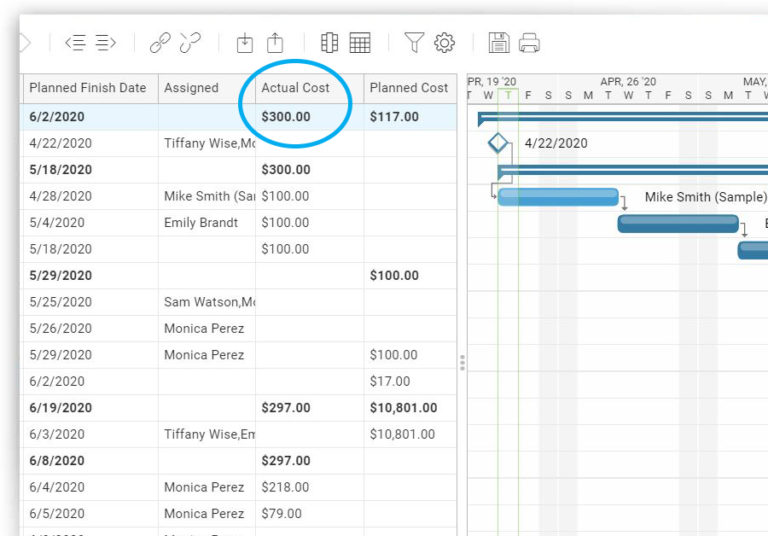The image size is (768, 536).
Task: Open the columns layout icon
Action: (x=330, y=43)
